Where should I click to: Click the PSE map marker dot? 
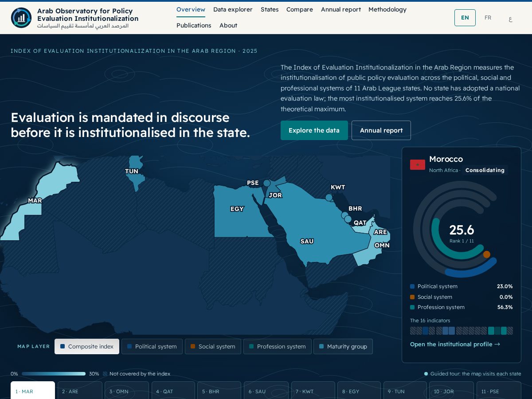[x=267, y=183]
